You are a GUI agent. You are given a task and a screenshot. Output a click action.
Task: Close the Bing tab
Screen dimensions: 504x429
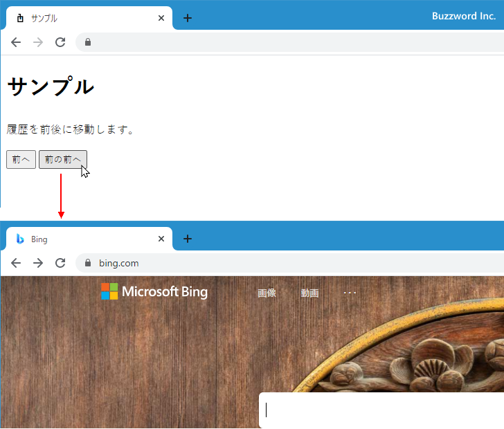(161, 239)
